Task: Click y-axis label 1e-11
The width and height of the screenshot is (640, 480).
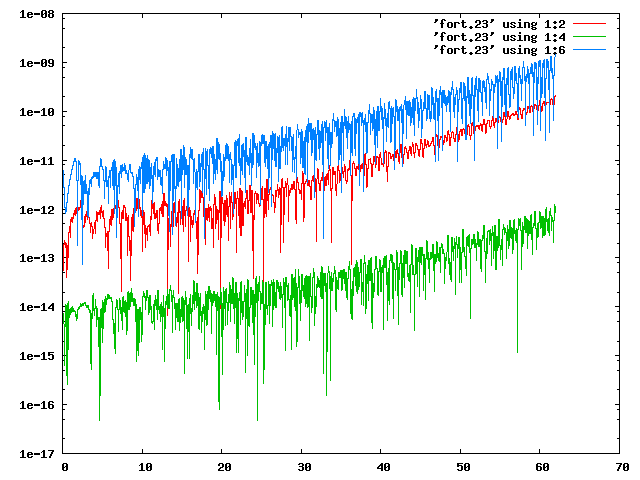Action: [x=37, y=161]
